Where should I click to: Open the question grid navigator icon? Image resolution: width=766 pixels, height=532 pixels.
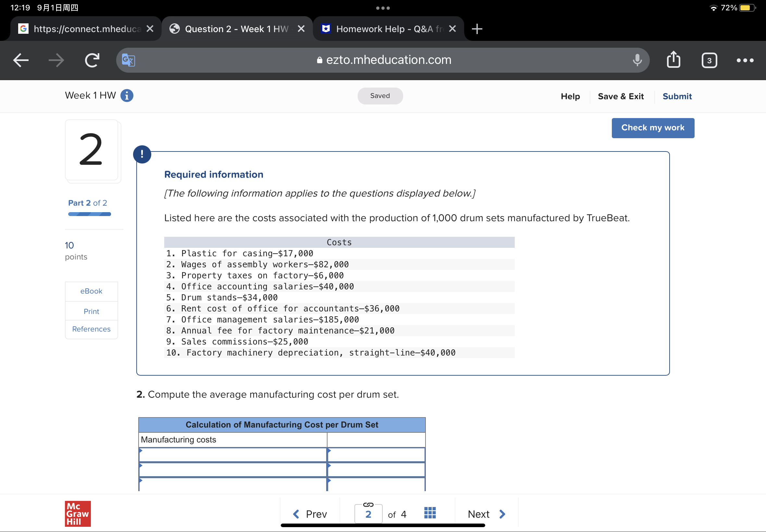pos(429,513)
